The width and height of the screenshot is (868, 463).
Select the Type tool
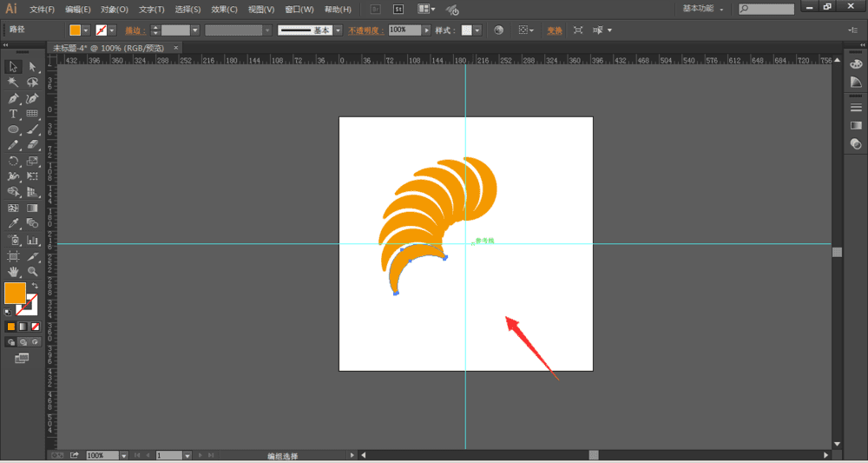(14, 114)
